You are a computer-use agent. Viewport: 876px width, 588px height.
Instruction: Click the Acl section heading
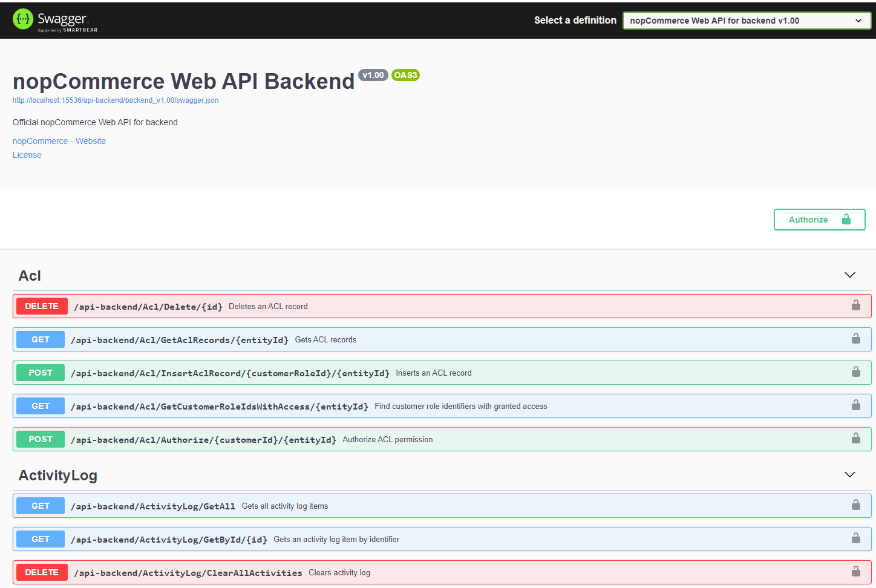point(30,276)
